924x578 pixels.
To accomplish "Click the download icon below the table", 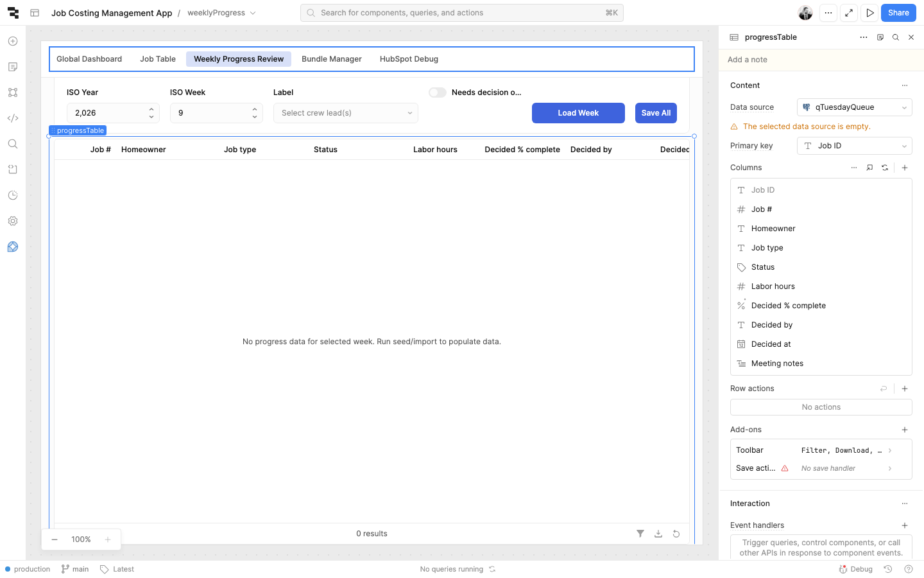I will coord(658,534).
